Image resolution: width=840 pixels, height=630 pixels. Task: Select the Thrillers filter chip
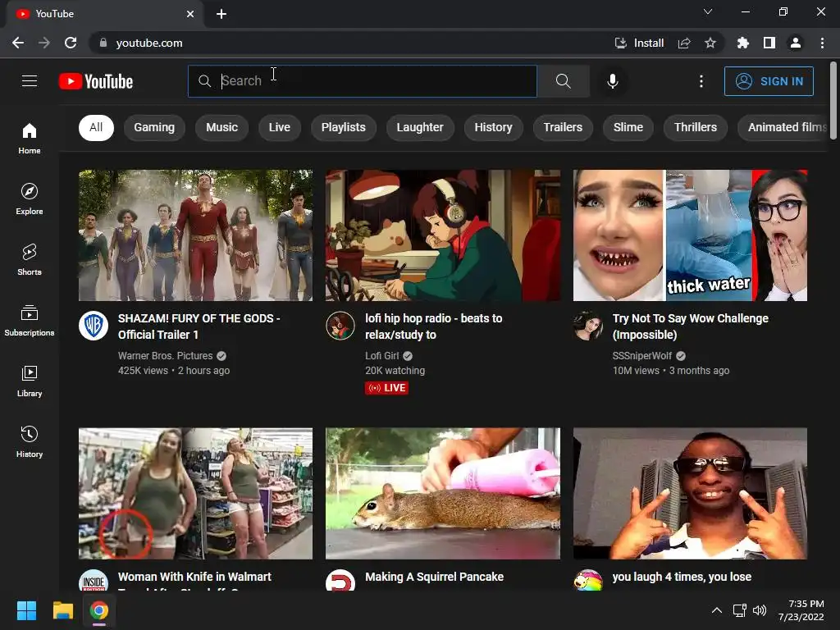click(696, 127)
